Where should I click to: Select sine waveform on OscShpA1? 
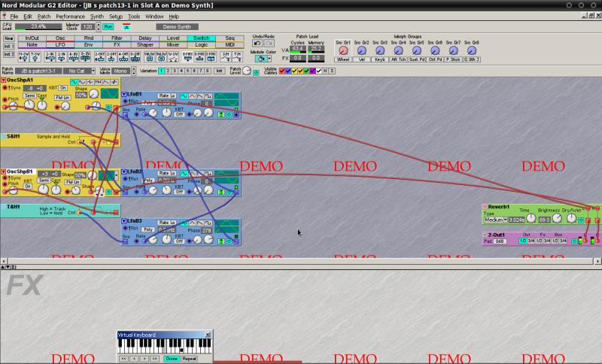click(x=74, y=82)
